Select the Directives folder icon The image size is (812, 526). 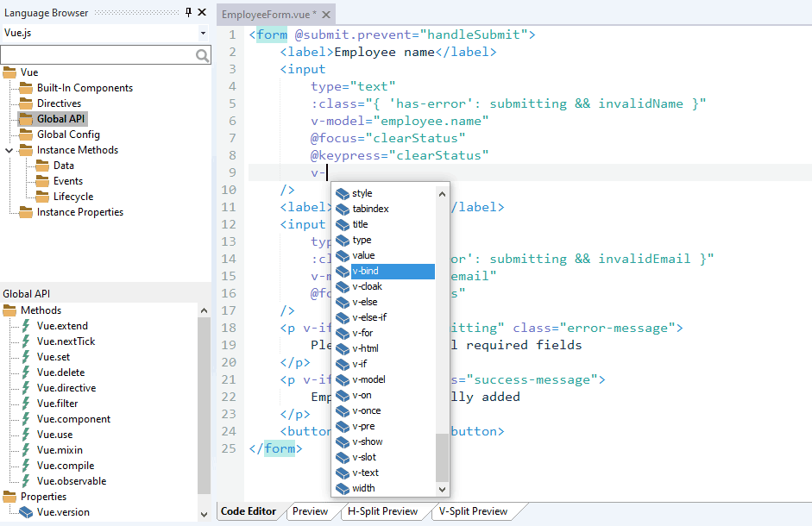tap(26, 103)
